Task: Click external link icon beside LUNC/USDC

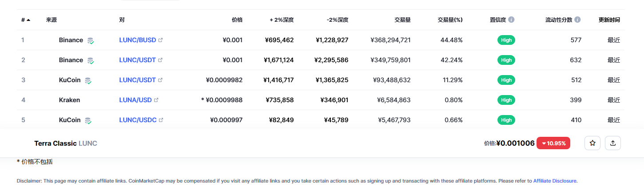Action: (161, 120)
